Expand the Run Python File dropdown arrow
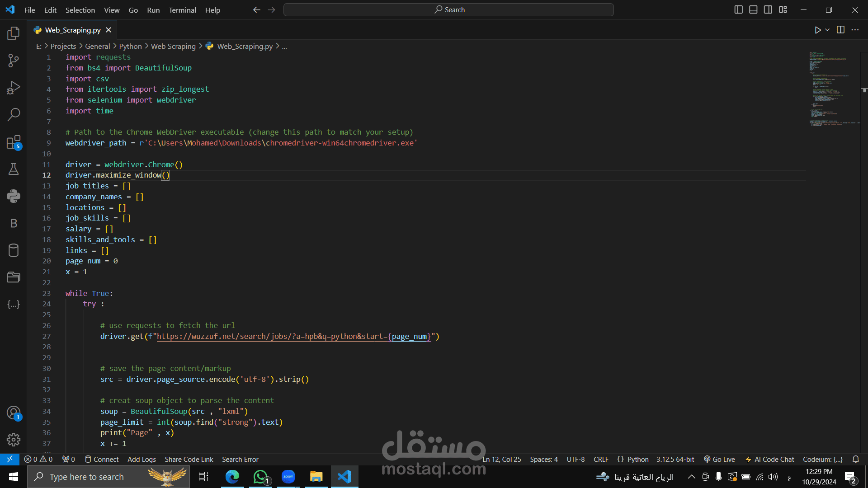This screenshot has height=488, width=868. pos(827,30)
